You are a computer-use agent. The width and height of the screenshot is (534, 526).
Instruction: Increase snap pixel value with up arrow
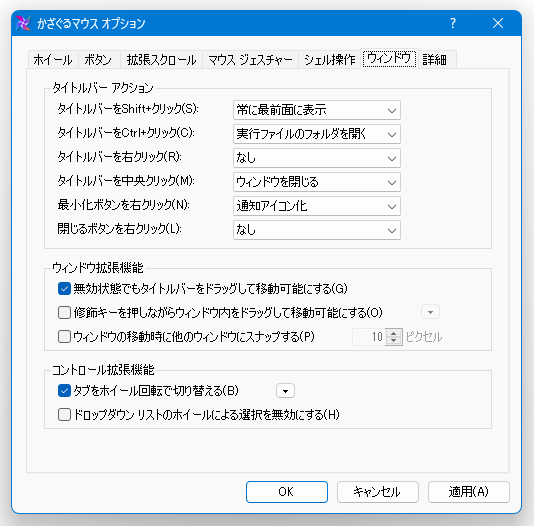[x=394, y=333]
